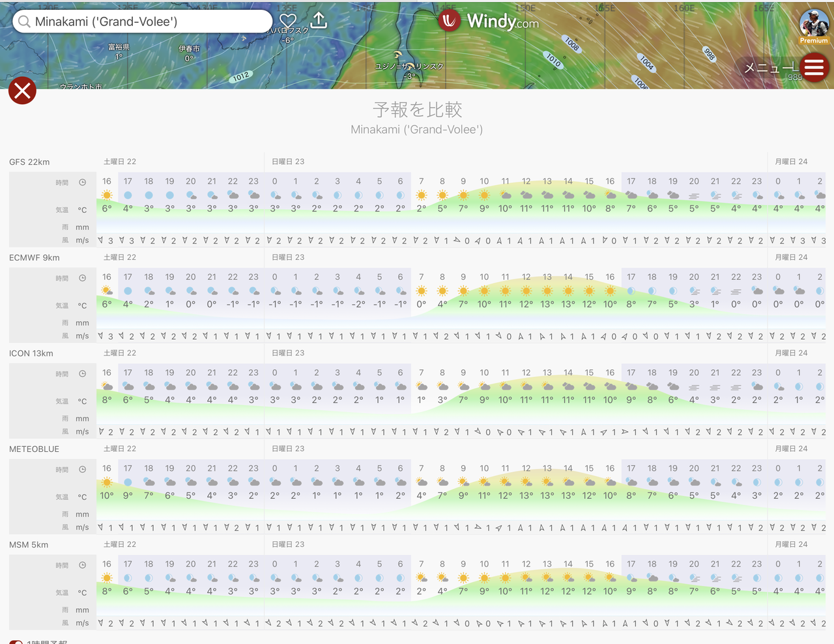The image size is (834, 644).
Task: Click GFS 気温 °C row label
Action: (71, 210)
